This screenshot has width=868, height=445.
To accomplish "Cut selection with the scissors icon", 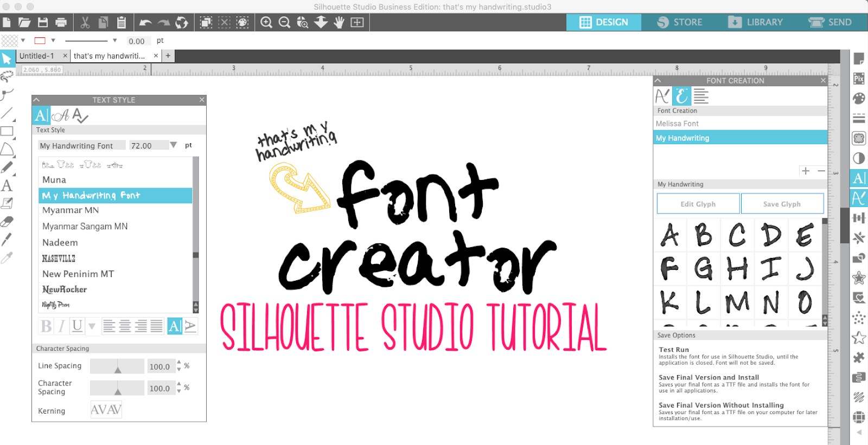I will [85, 22].
